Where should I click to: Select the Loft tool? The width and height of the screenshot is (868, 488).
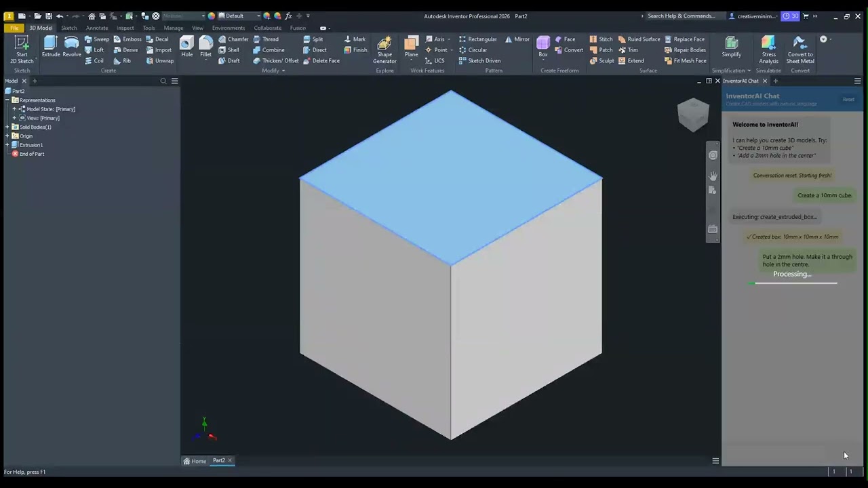94,50
